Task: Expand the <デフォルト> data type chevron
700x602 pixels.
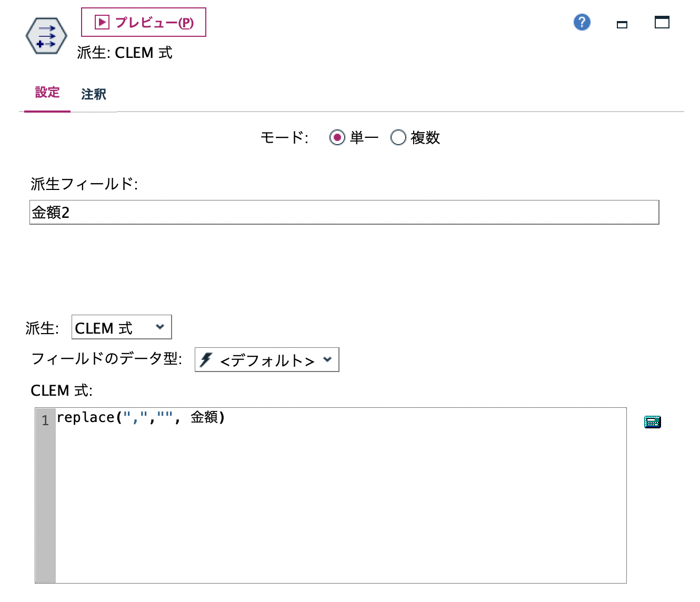Action: click(x=328, y=360)
